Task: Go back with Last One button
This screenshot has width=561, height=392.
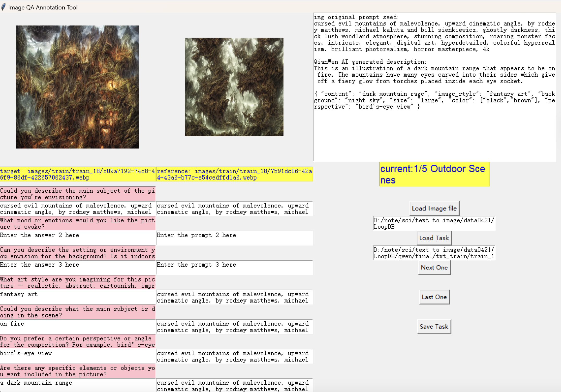Action: click(x=434, y=297)
